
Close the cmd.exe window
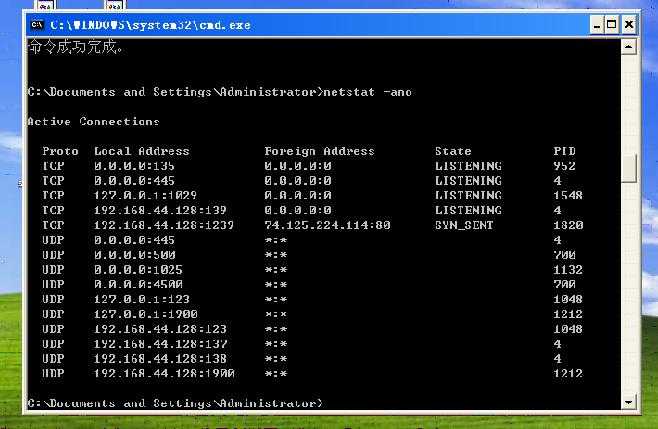pyautogui.click(x=629, y=25)
